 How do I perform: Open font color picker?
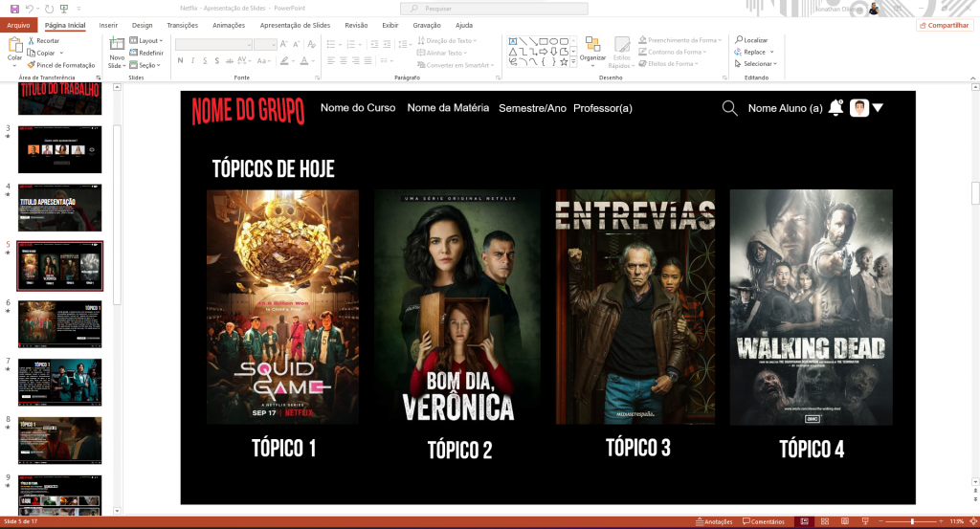click(x=306, y=60)
